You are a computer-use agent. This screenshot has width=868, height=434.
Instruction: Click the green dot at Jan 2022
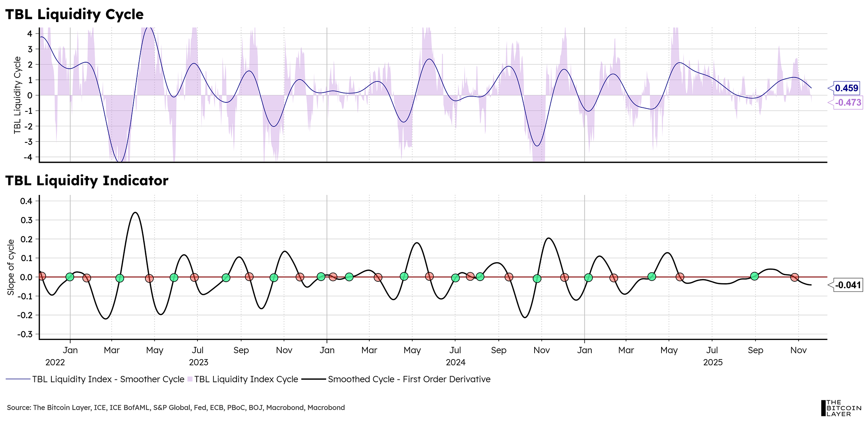(70, 277)
